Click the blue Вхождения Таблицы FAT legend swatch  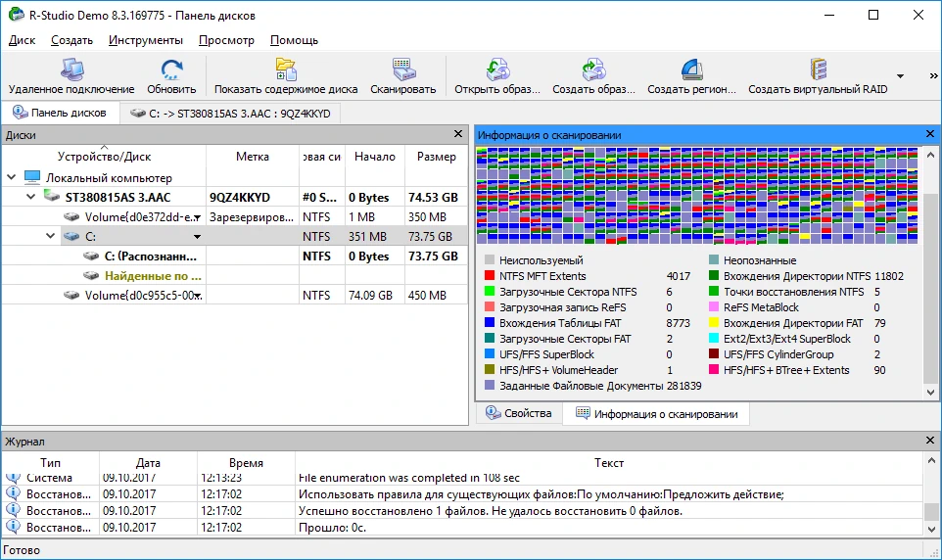[489, 323]
